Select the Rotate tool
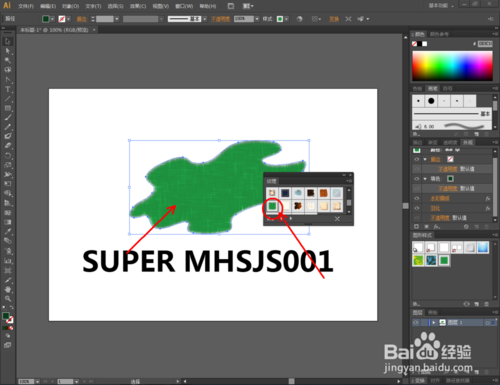The height and width of the screenshot is (385, 500). coord(8,155)
